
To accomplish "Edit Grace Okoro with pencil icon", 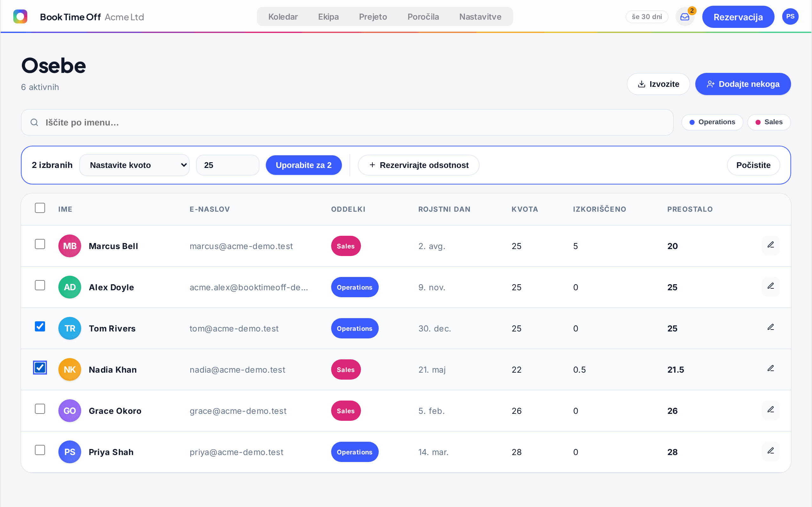I will coord(771,410).
